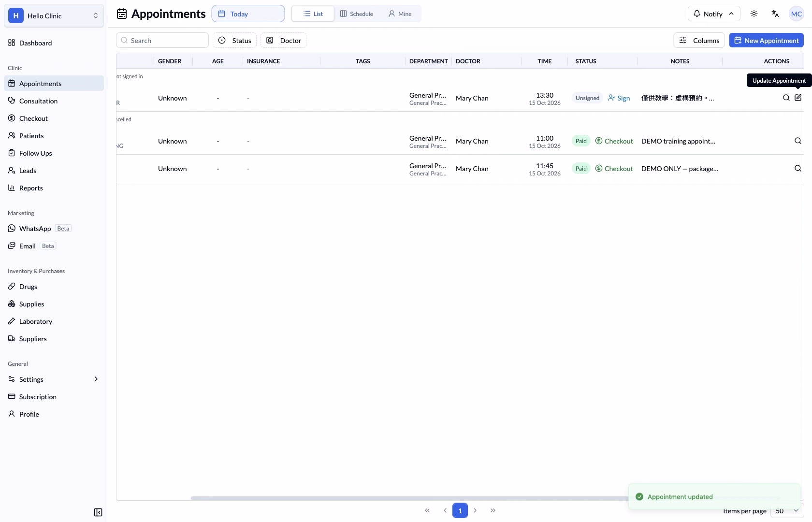Open WhatsApp marketing page

(x=54, y=229)
